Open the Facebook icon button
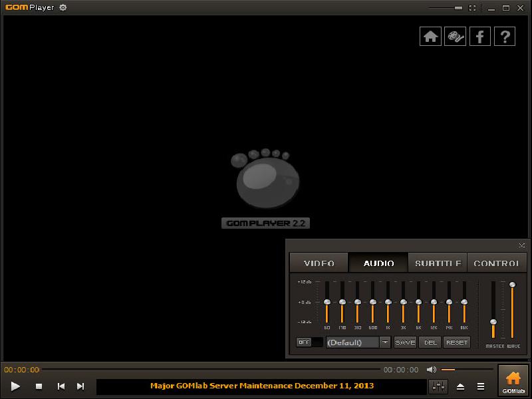This screenshot has width=532, height=399. [479, 37]
